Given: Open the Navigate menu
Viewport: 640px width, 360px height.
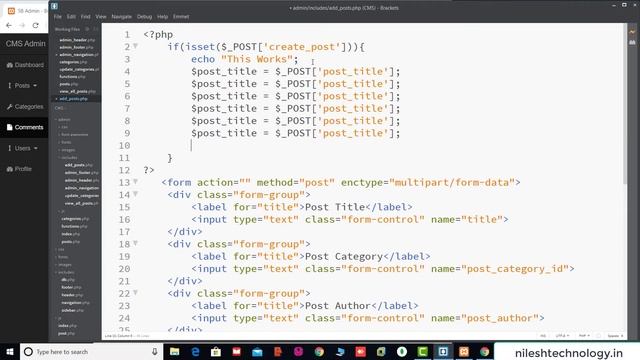Looking at the screenshot, I should (x=122, y=17).
